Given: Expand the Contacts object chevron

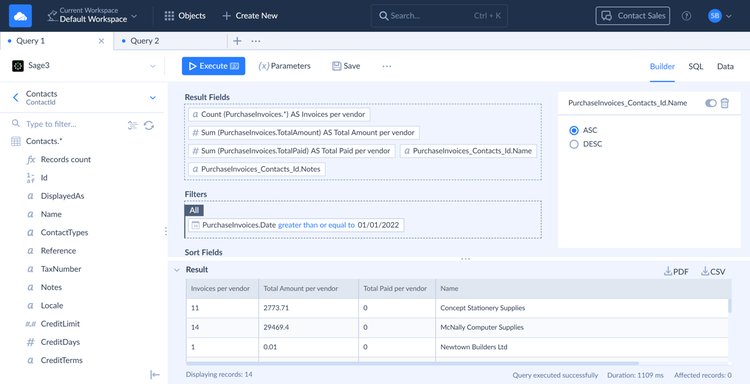Looking at the screenshot, I should (153, 98).
